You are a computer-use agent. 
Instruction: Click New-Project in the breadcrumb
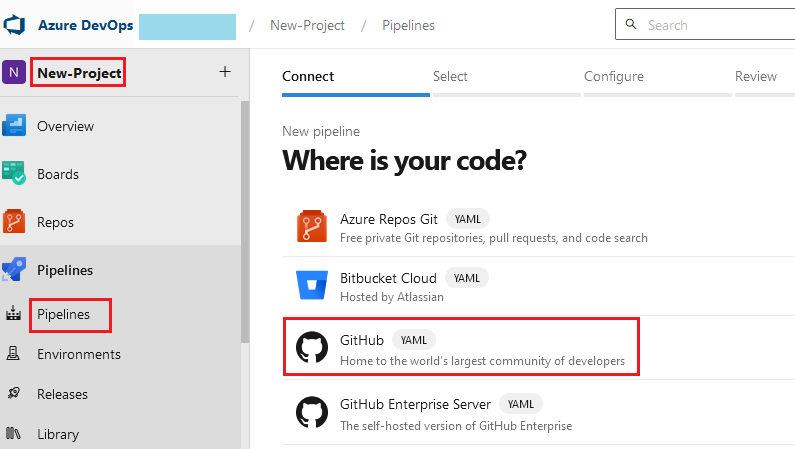(307, 25)
